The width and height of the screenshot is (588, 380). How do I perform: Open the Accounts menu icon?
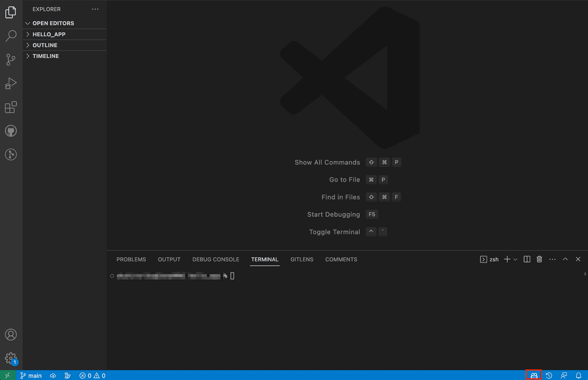(x=11, y=335)
